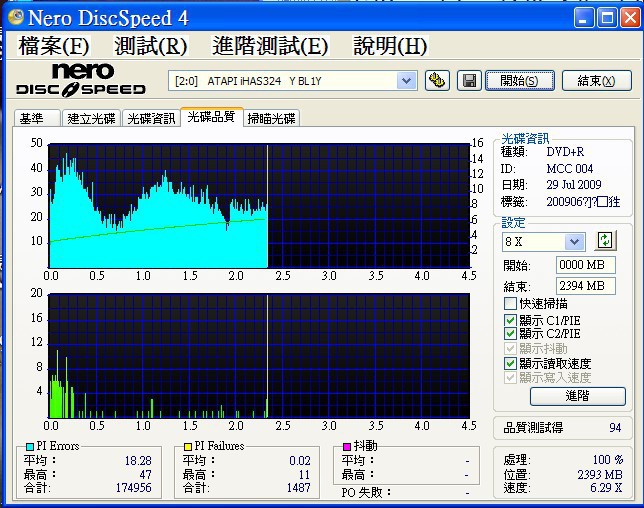
Task: Click the quality score value 94
Action: point(615,428)
